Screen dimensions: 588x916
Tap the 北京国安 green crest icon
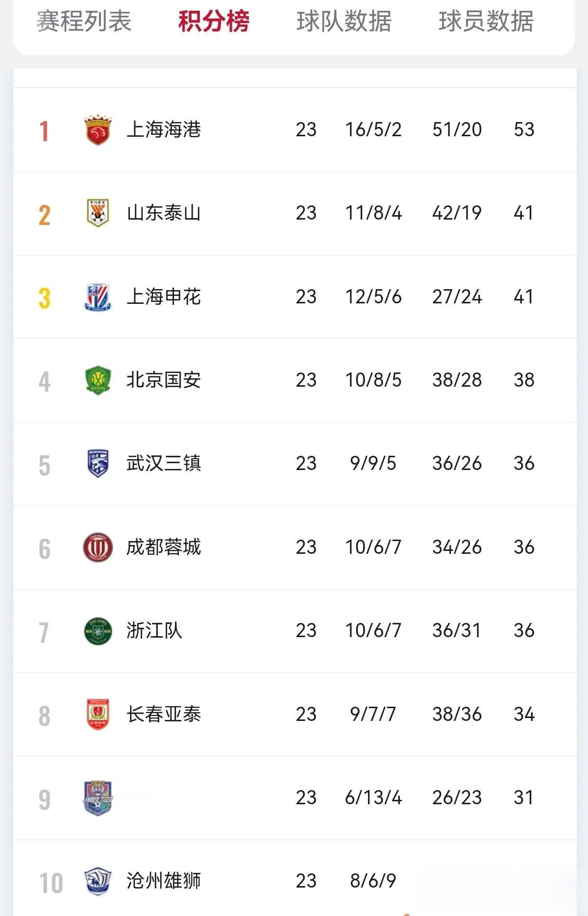click(x=98, y=380)
